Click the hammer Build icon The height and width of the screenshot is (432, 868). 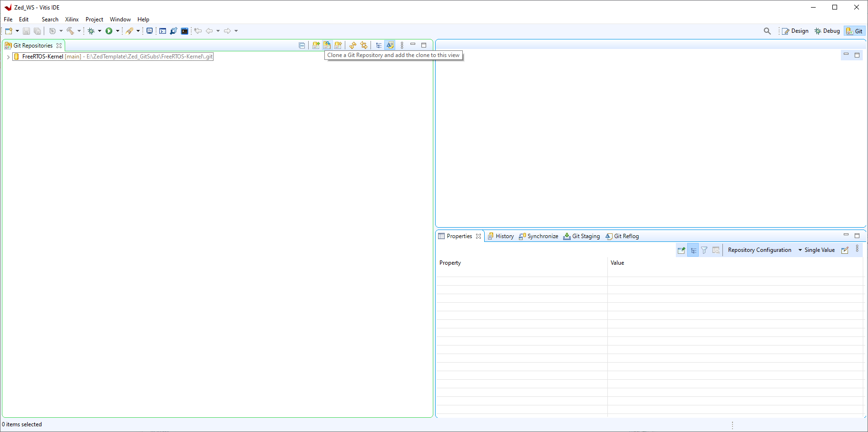(x=70, y=31)
